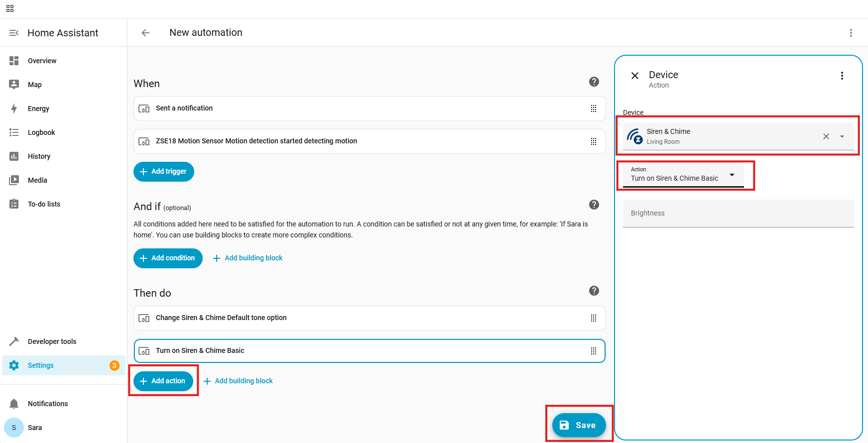
Task: Open help for the And if section
Action: 594,205
